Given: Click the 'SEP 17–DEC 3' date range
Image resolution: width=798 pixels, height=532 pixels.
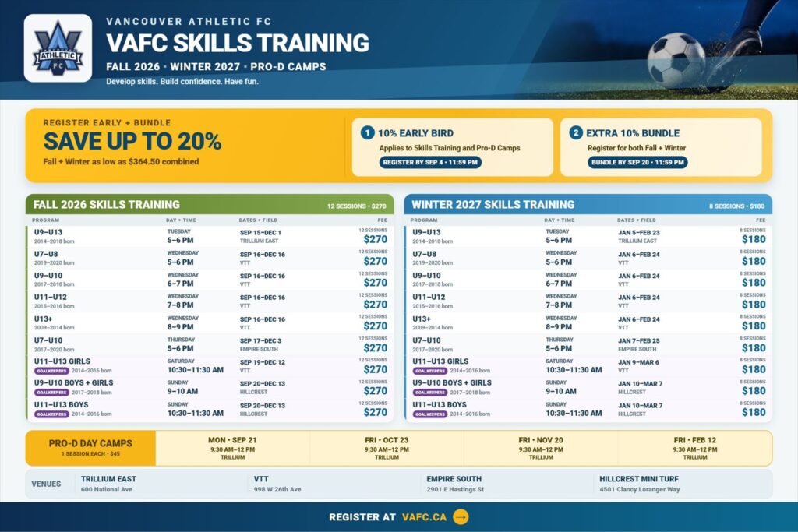Looking at the screenshot, I should (260, 340).
